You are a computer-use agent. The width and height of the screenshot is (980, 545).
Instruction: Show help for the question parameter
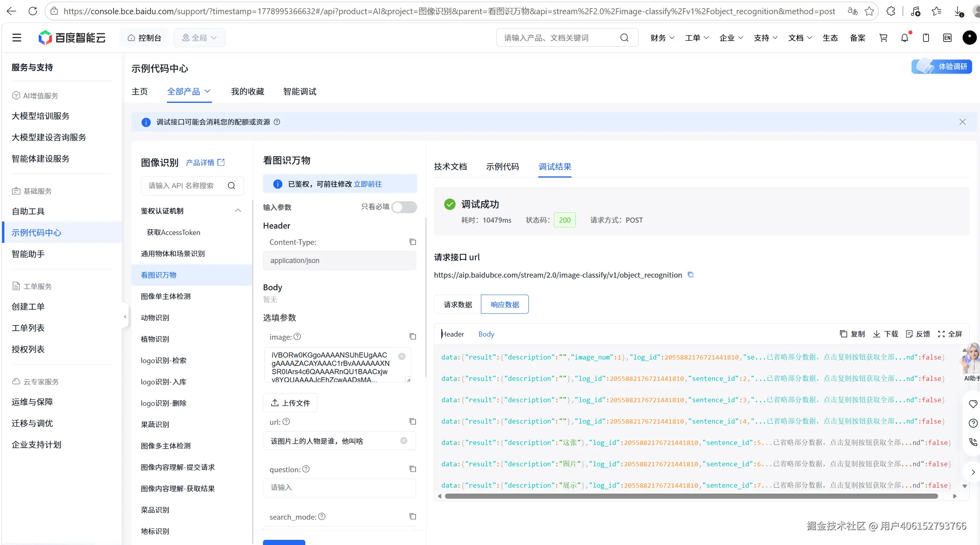[306, 469]
